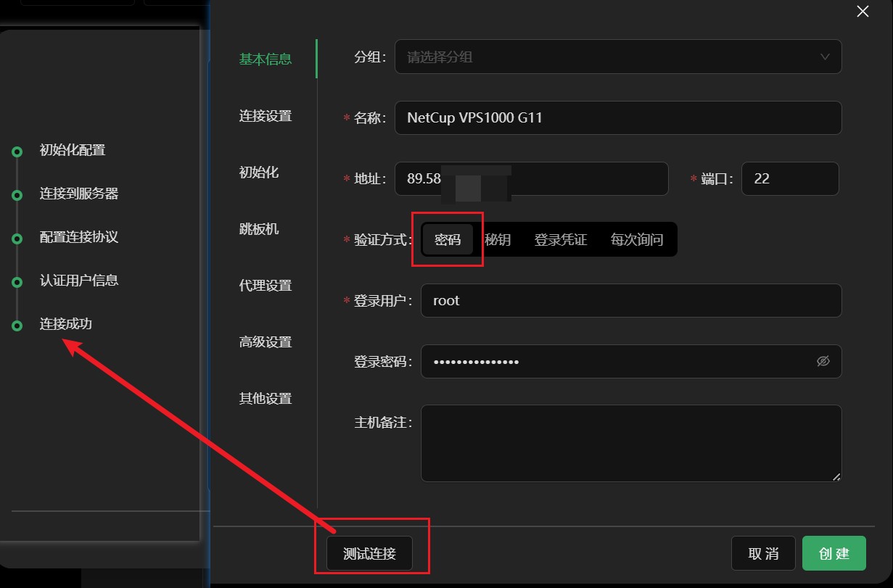Expand the group list via its chevron

[825, 57]
